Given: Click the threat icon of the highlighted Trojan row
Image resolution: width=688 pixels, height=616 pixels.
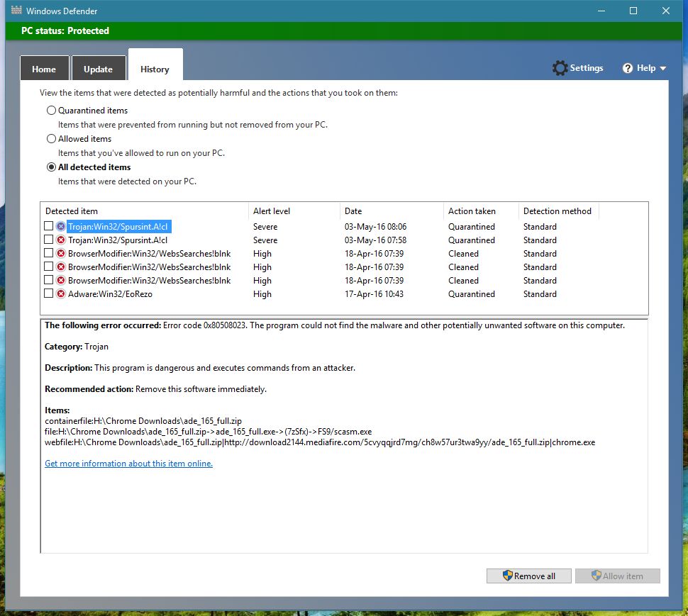Looking at the screenshot, I should coord(61,226).
